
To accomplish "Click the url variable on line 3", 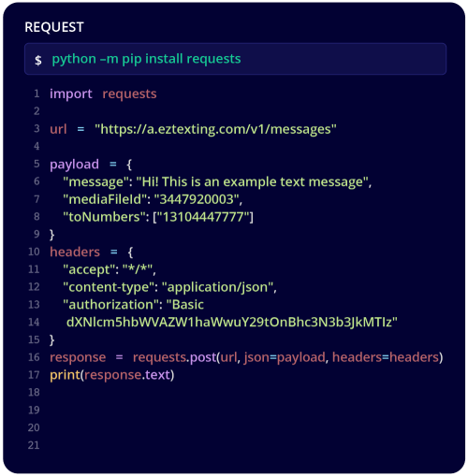I will click(58, 129).
